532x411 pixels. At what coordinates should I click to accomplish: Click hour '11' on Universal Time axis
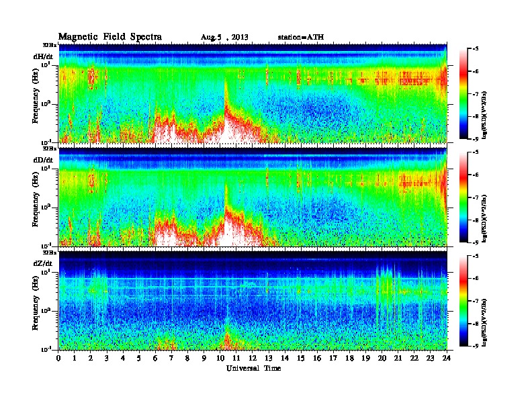[236, 358]
